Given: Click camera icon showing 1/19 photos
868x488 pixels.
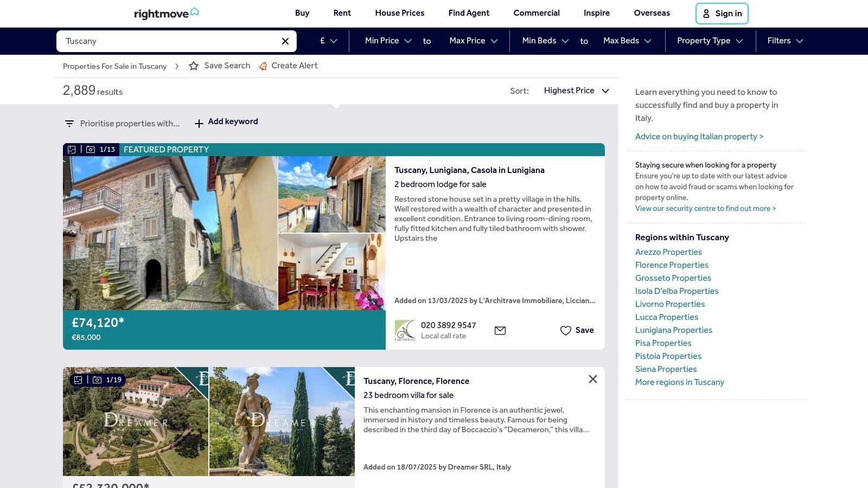Looking at the screenshot, I should (x=97, y=380).
